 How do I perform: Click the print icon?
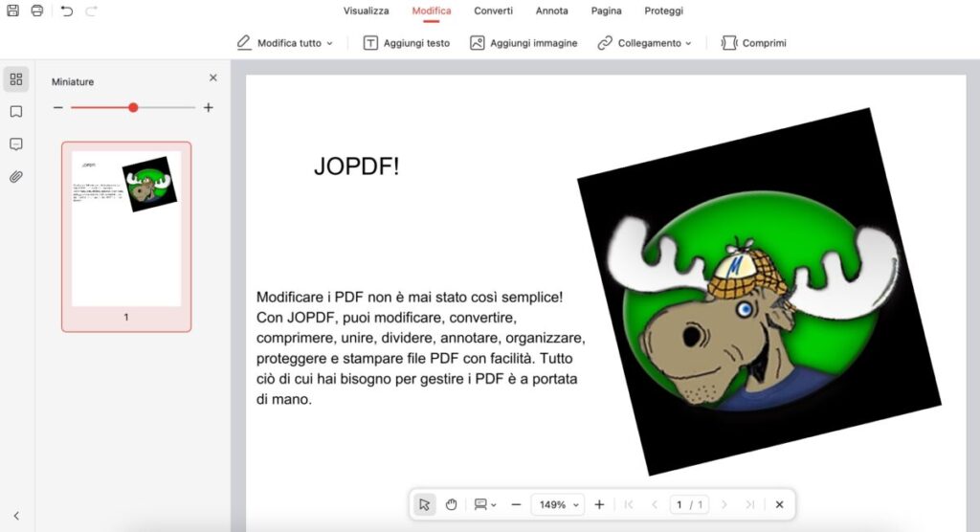point(37,11)
